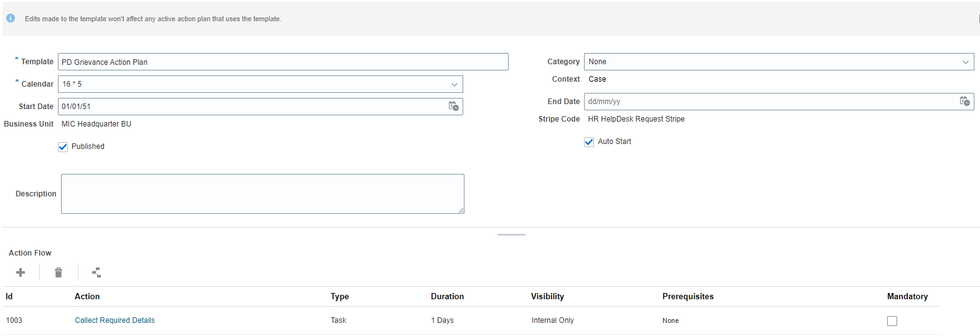Expand the Calendar dropdown

tap(455, 84)
